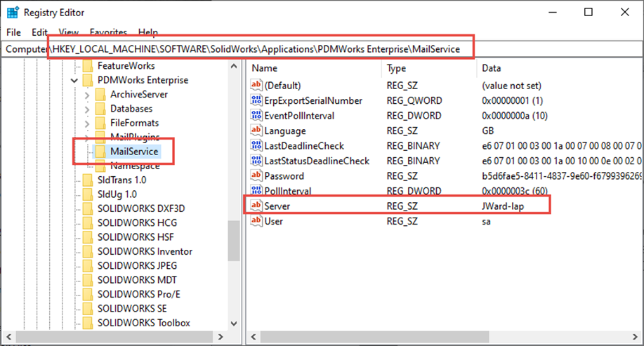Viewport: 644px width, 346px height.
Task: Expand the ArchiveServer tree node
Action: tap(87, 95)
